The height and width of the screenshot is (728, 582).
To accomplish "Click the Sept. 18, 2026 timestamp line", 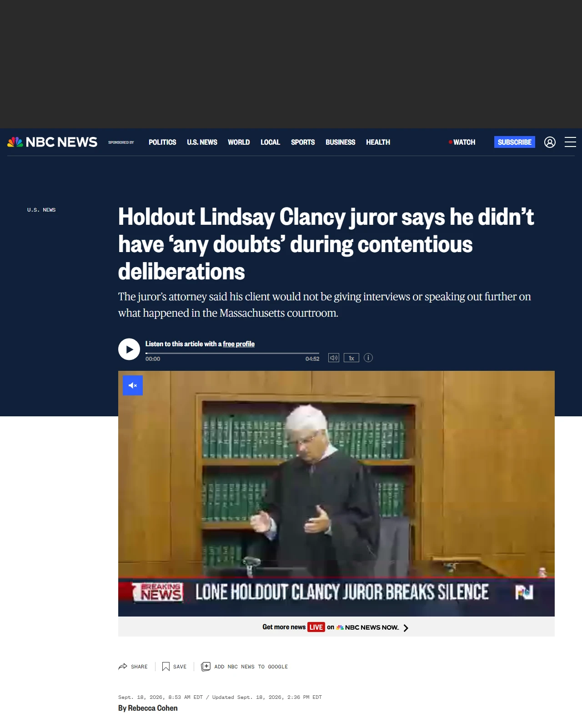I will pos(220,697).
